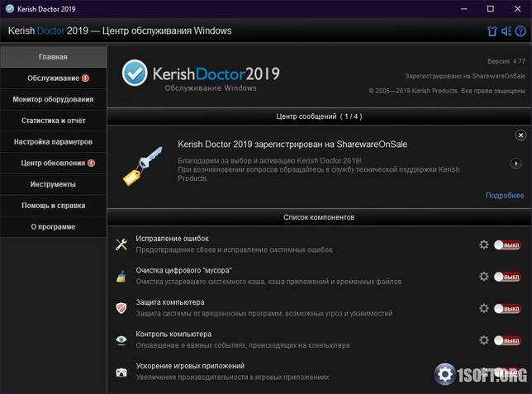Enable the Защита компьютера toggle
532x394 pixels.
[x=507, y=308]
